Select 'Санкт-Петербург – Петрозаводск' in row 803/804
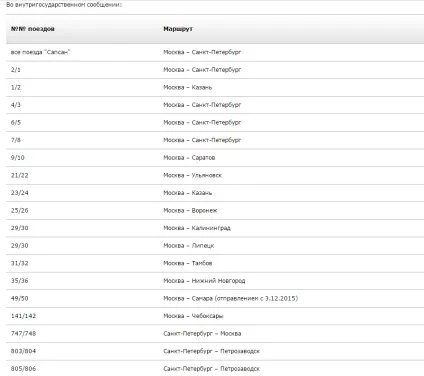 (x=211, y=351)
